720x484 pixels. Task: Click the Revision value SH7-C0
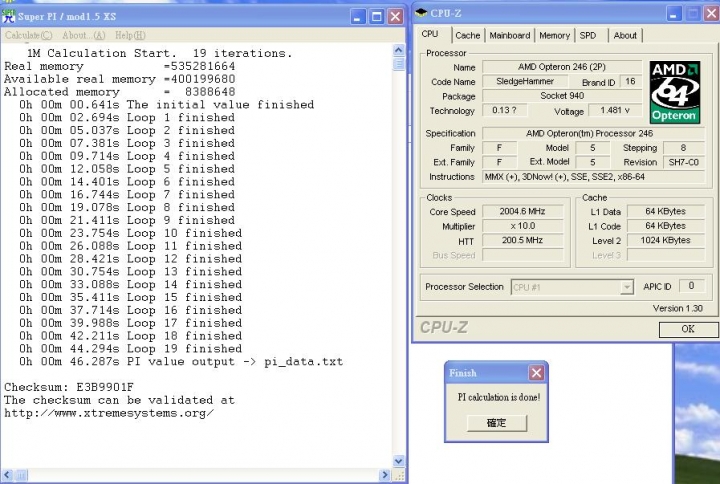pos(684,162)
